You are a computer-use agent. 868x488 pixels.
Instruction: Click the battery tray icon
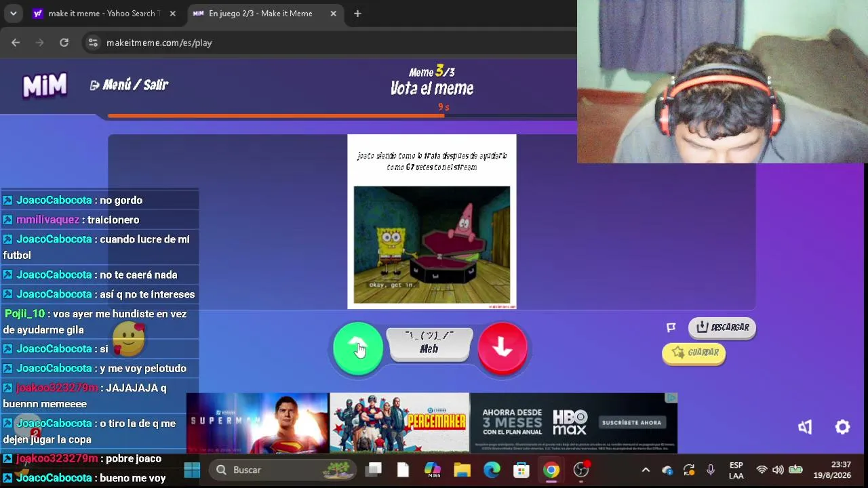click(795, 470)
